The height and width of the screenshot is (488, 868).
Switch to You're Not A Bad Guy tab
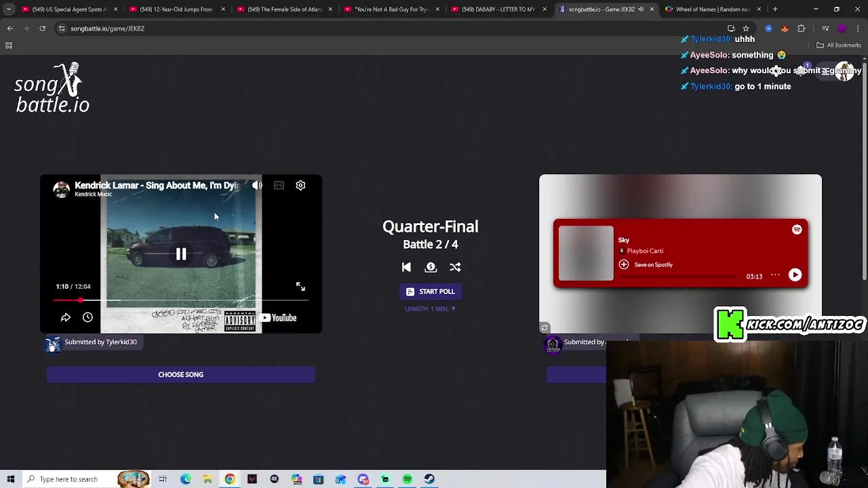tap(391, 9)
